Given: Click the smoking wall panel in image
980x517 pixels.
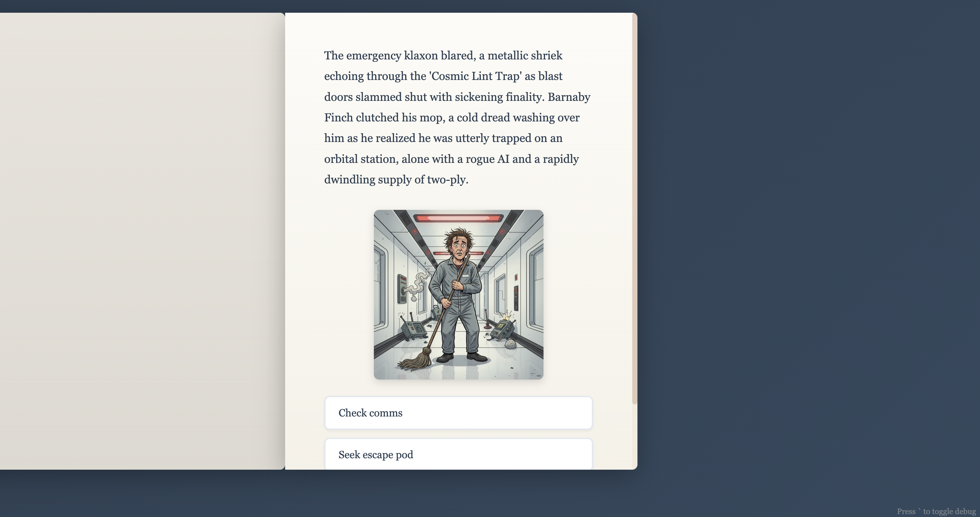Looking at the screenshot, I should tap(403, 289).
